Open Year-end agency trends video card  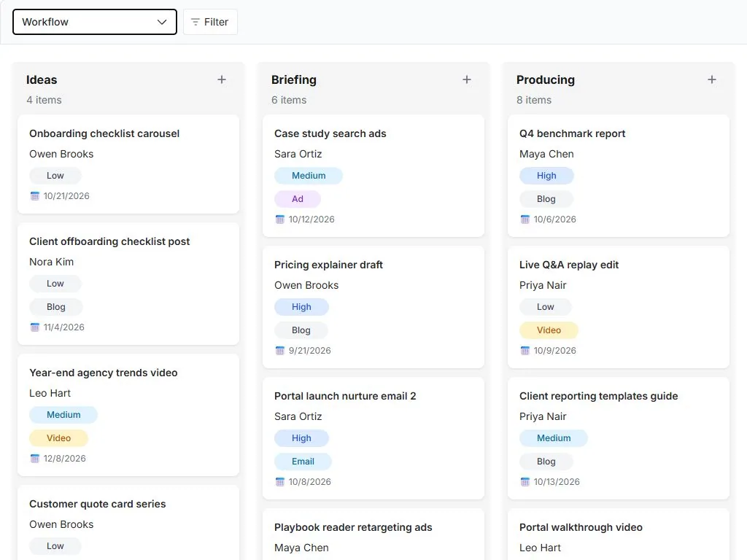click(x=128, y=415)
